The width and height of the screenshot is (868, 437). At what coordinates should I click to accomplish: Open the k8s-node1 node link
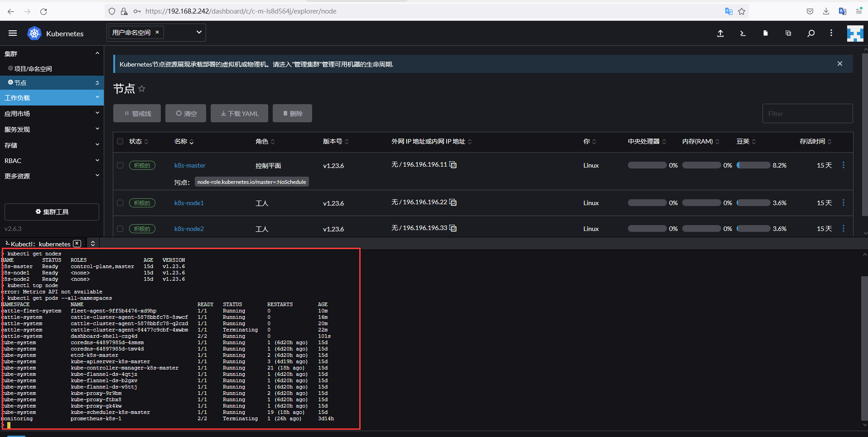(189, 203)
